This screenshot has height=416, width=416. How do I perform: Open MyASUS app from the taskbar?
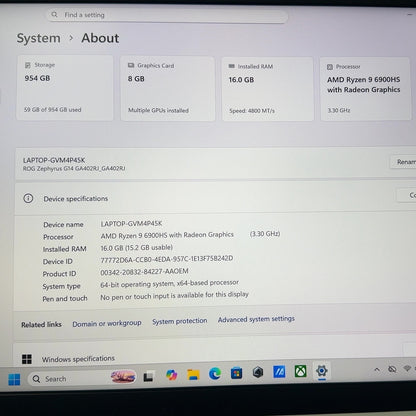pyautogui.click(x=279, y=372)
